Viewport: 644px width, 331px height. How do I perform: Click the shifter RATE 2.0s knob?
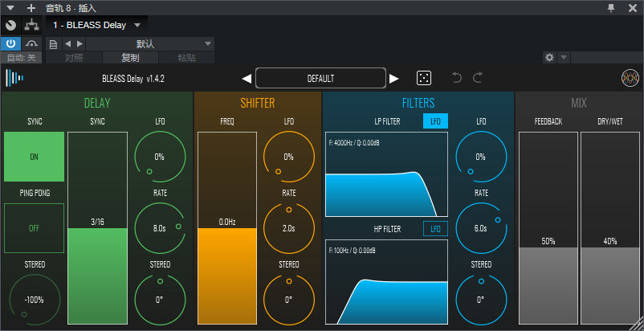point(289,228)
